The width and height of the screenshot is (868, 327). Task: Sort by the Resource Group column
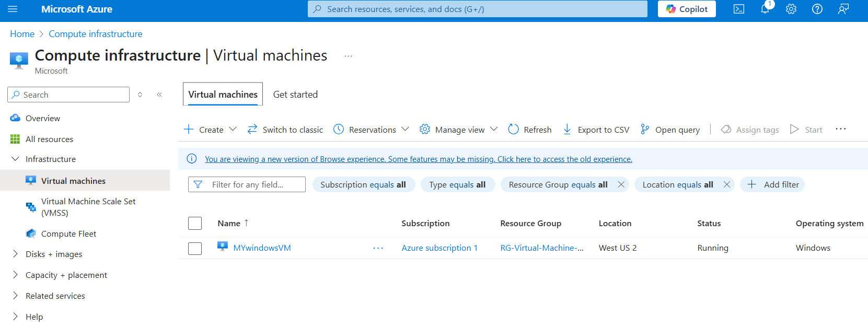(530, 223)
